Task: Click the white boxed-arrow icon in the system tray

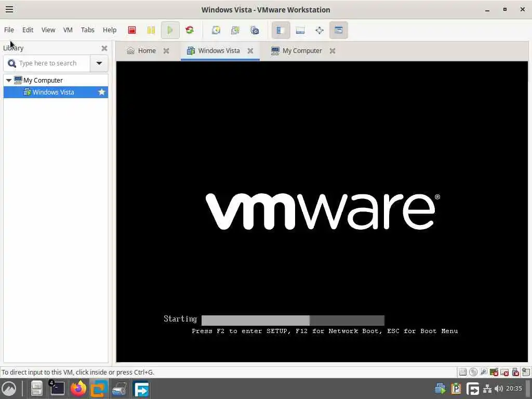Action: coord(472,389)
